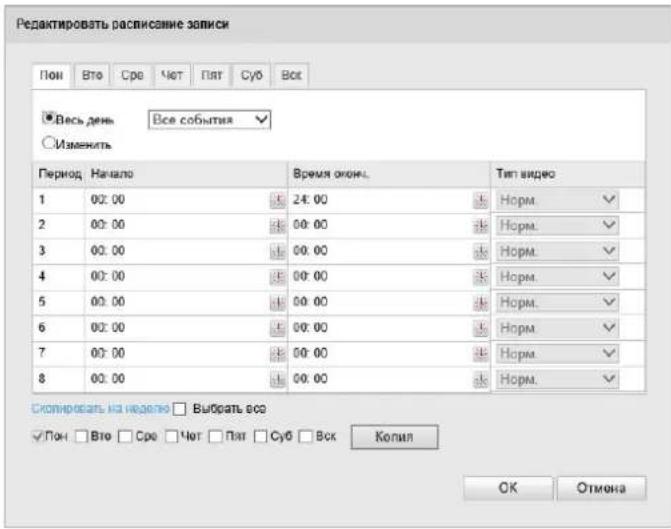Open time picker for period 3 end time
The image size is (671, 529).
point(481,251)
